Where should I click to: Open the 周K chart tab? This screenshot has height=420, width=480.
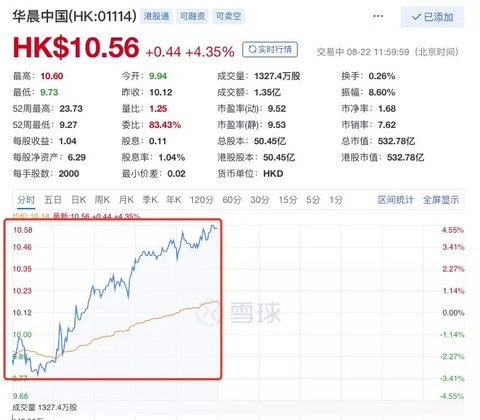(x=102, y=200)
